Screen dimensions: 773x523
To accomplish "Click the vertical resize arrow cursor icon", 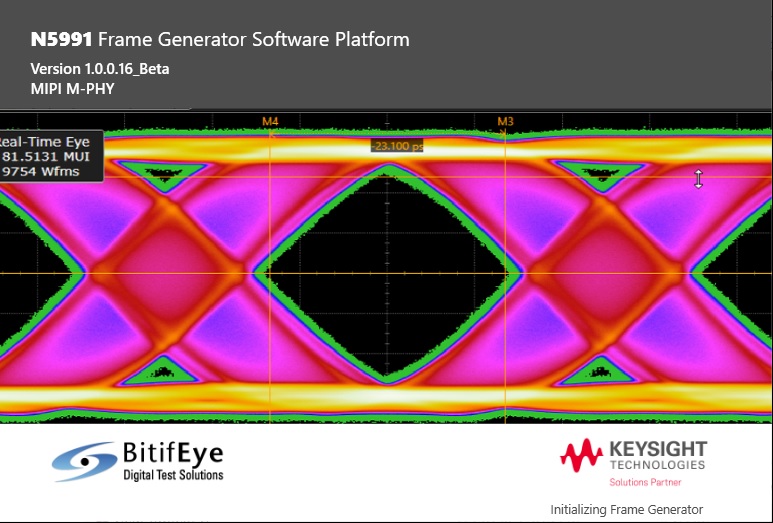I will pyautogui.click(x=698, y=179).
